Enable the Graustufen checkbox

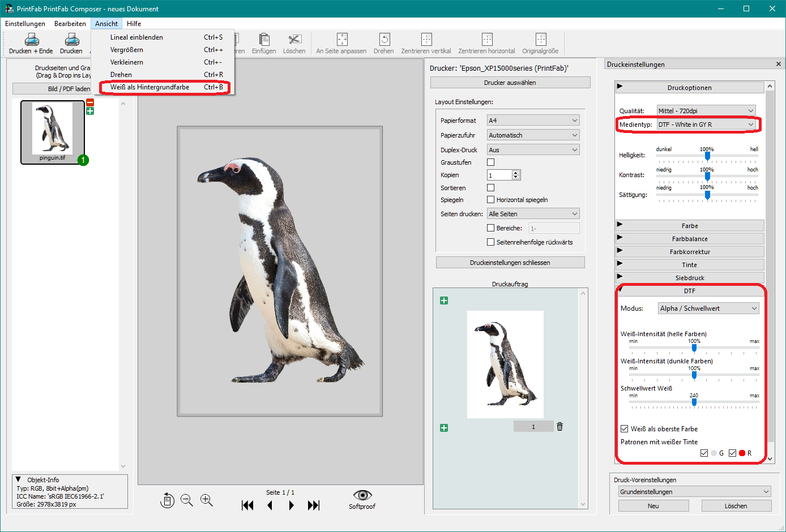click(490, 161)
